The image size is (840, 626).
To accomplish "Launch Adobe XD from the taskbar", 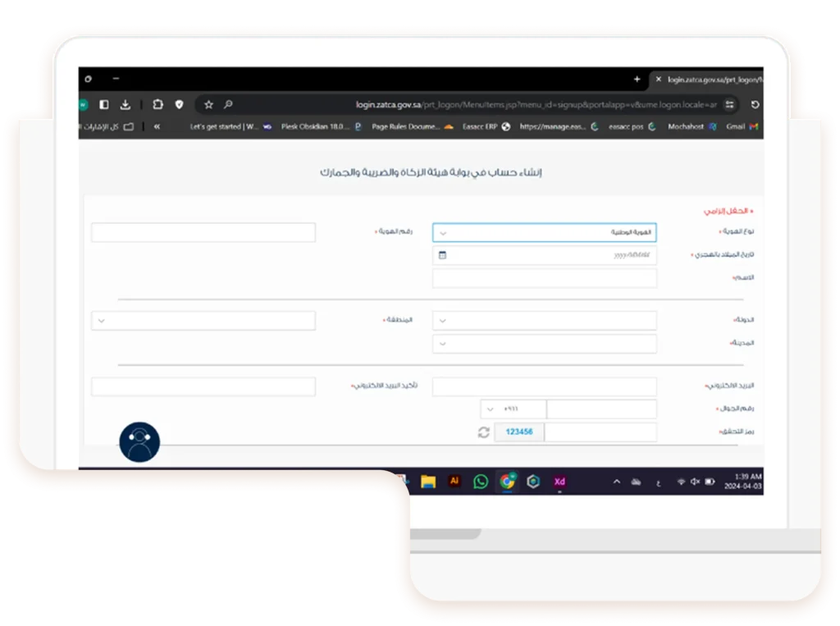I will pyautogui.click(x=559, y=482).
